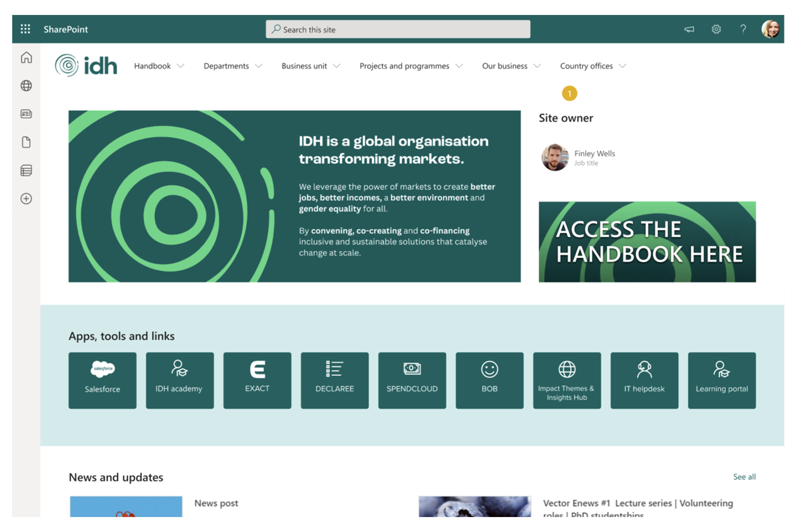796x532 pixels.
Task: Go to Home in left sidebar
Action: 26,58
